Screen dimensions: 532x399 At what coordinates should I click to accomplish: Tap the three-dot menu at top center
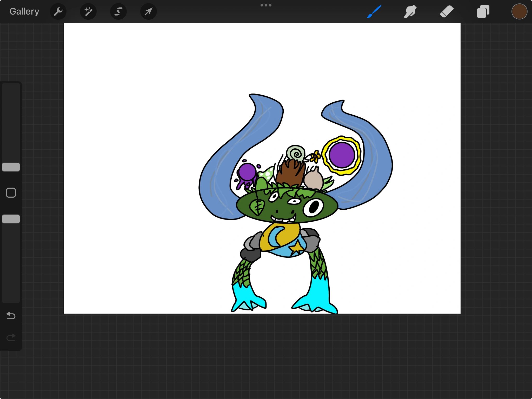(266, 5)
